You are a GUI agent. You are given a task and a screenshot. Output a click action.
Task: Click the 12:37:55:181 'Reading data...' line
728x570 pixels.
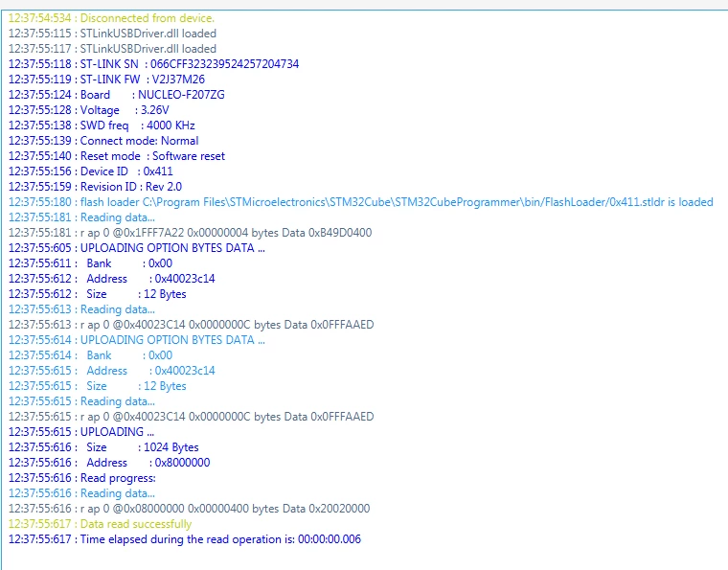tap(81, 217)
